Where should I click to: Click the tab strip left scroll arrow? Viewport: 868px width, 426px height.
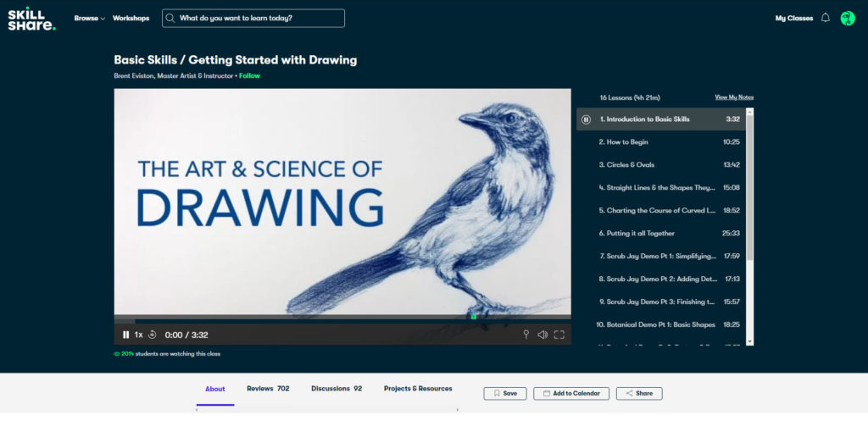click(197, 410)
